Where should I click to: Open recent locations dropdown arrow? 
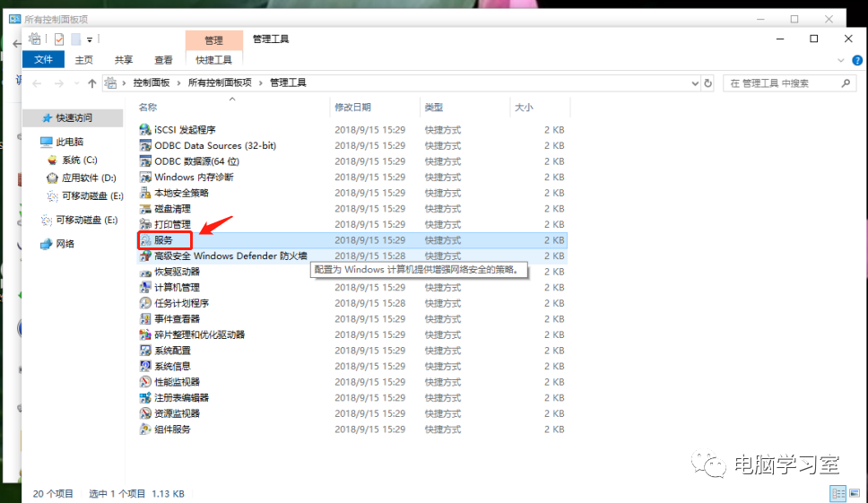76,83
